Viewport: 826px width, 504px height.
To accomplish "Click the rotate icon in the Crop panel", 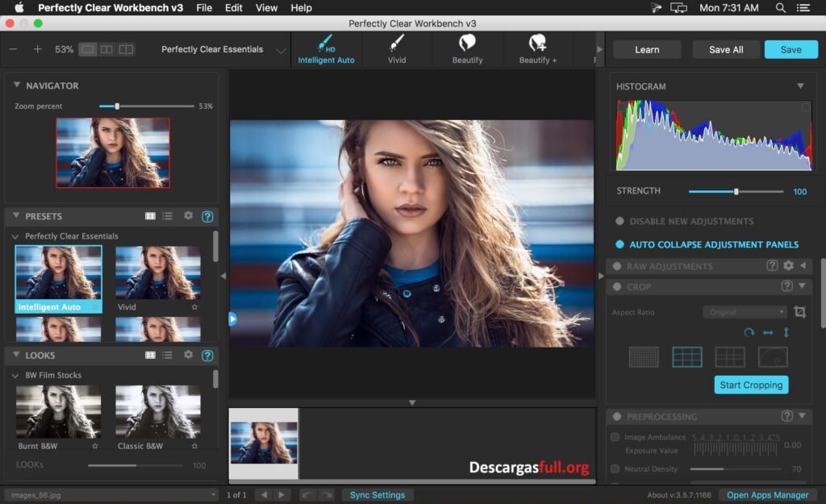I will tap(749, 332).
